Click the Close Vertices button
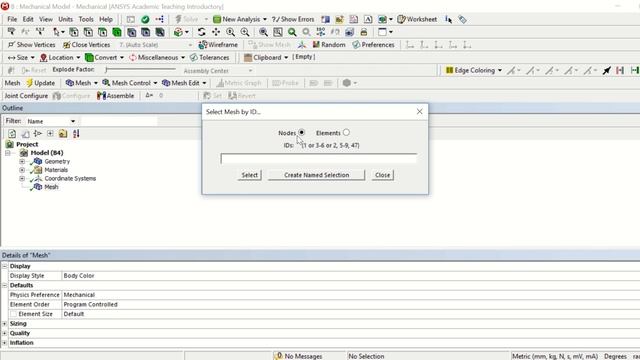This screenshot has height=360, width=640. click(87, 45)
